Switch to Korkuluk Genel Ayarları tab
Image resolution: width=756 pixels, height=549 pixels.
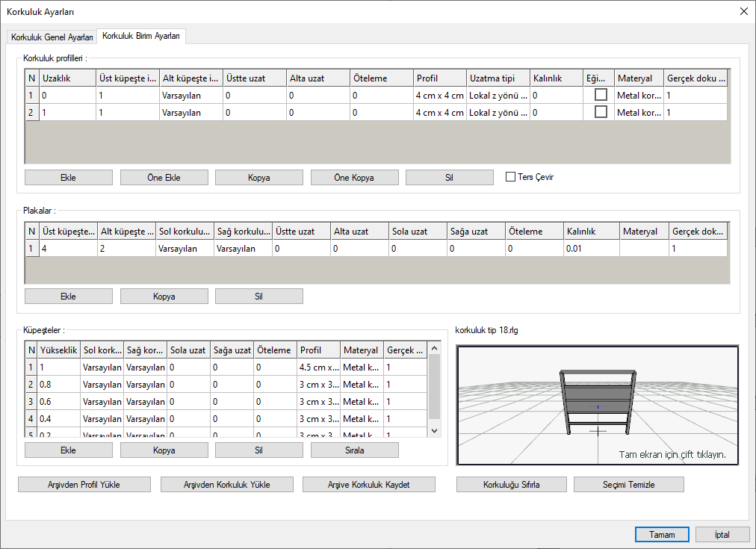(x=52, y=37)
